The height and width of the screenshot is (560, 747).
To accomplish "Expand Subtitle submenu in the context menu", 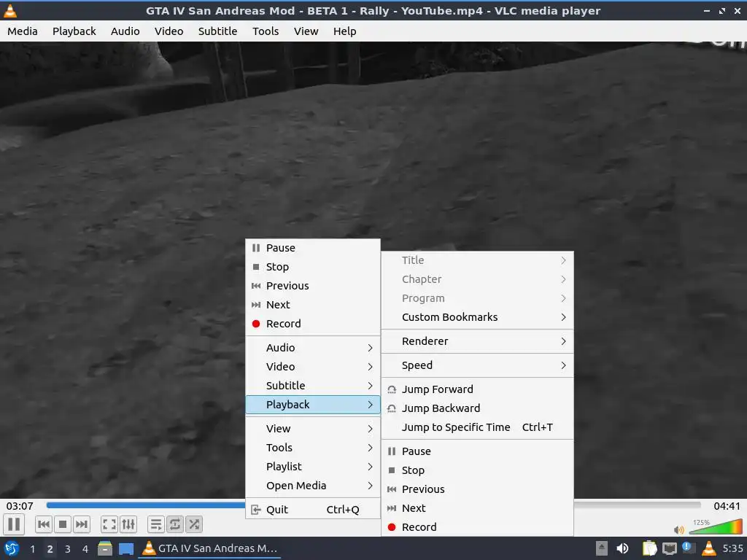I will (x=312, y=386).
